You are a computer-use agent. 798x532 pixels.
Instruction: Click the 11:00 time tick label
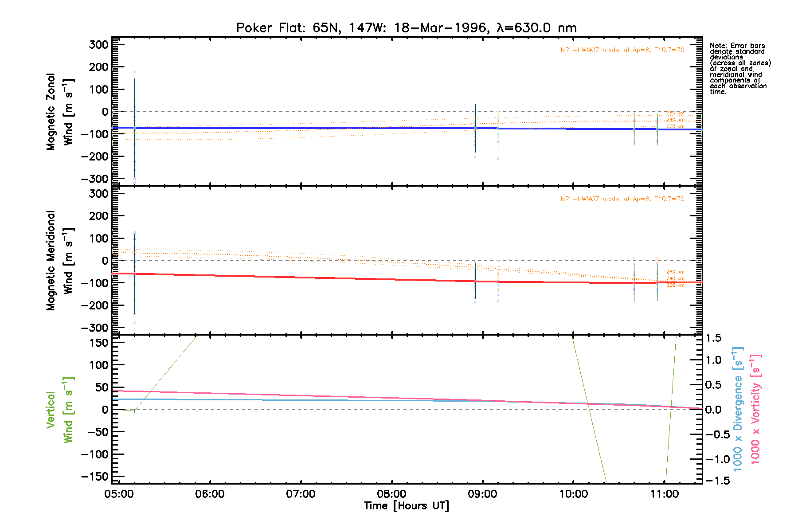664,494
